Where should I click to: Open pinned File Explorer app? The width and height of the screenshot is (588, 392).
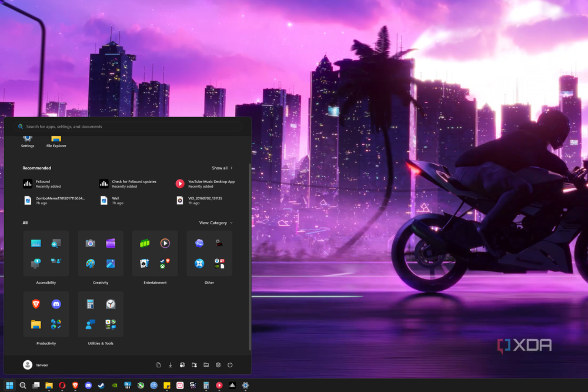pos(56,141)
